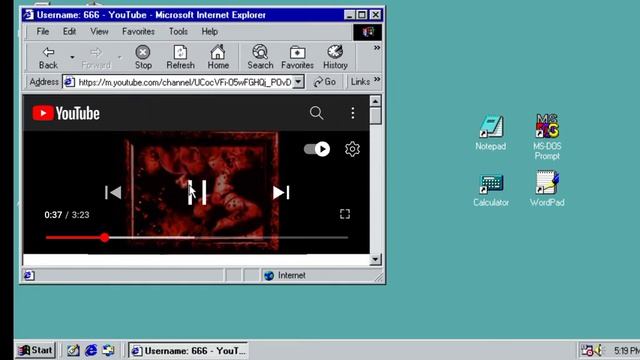Screen dimensions: 640x360
Task: Click the Show Desktop quick launch icon
Action: point(73,350)
